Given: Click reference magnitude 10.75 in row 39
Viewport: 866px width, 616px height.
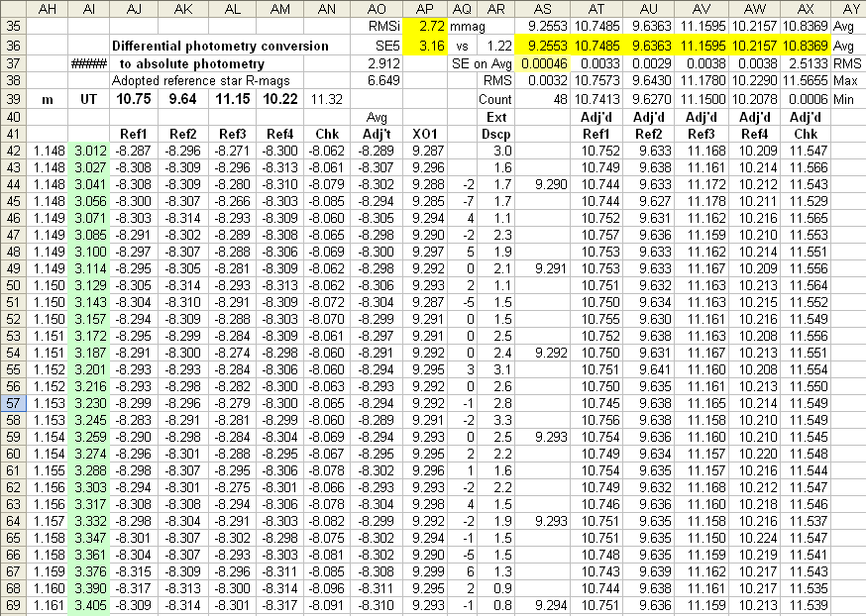Looking at the screenshot, I should (134, 99).
